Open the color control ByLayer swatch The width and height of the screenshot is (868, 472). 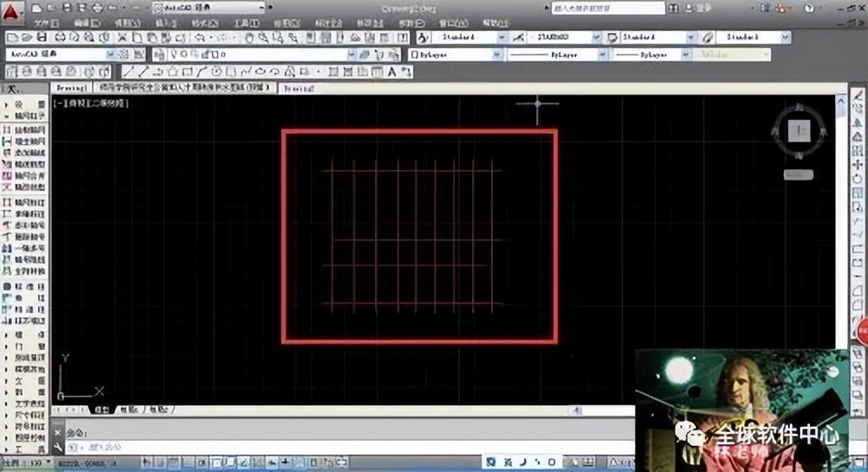pyautogui.click(x=416, y=55)
